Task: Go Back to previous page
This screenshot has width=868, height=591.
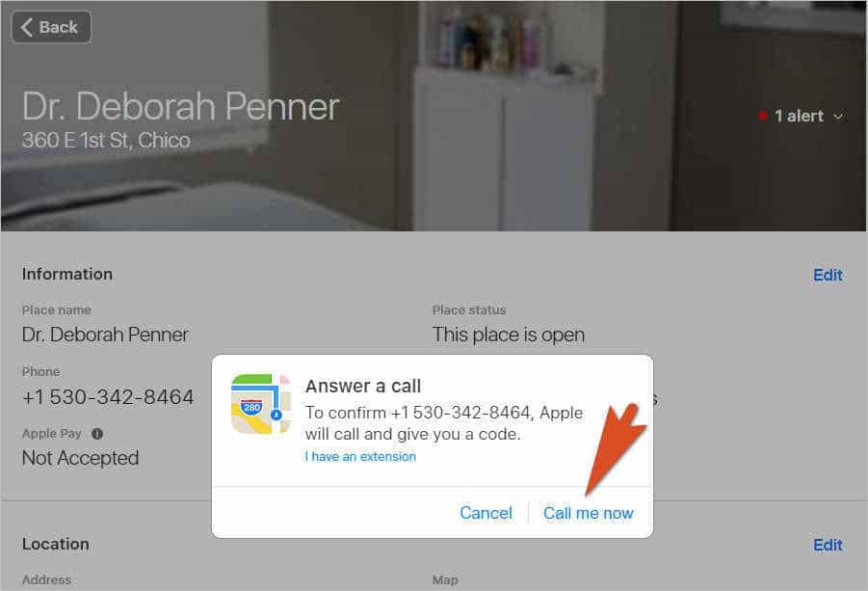Action: [51, 27]
